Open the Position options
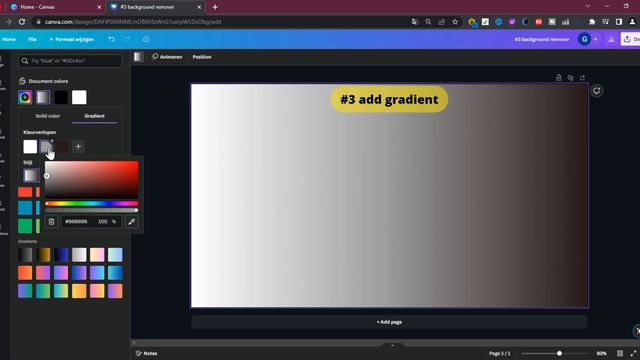 [202, 57]
